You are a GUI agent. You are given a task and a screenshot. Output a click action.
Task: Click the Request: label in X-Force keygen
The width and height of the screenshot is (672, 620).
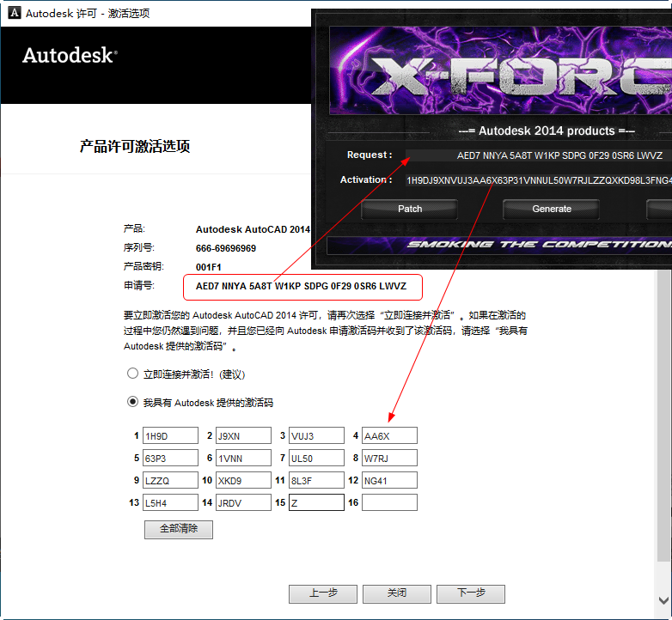click(x=370, y=155)
